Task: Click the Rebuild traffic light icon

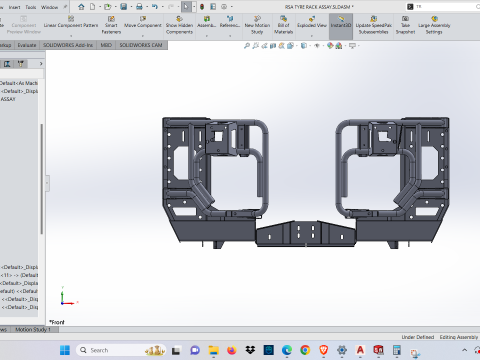Action: click(x=202, y=7)
